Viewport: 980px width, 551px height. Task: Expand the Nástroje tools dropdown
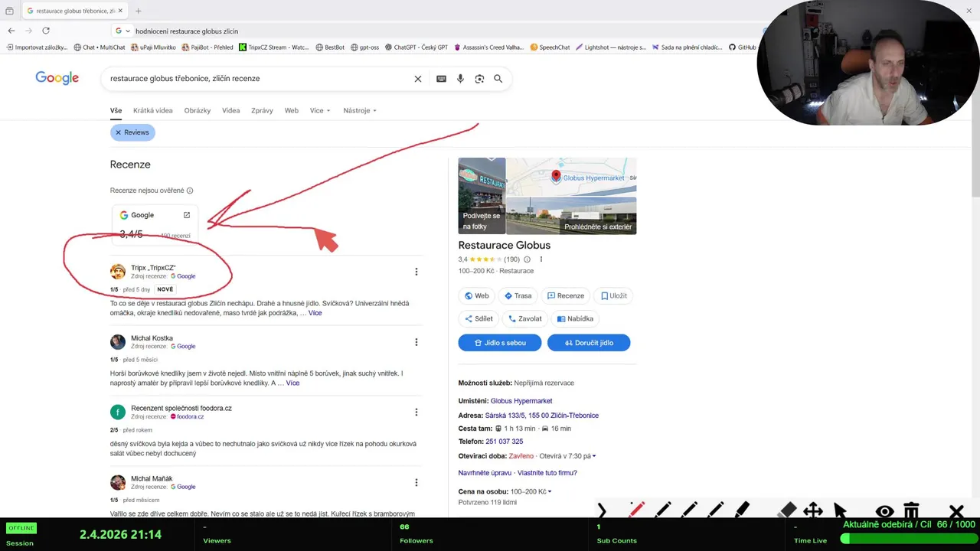[360, 111]
